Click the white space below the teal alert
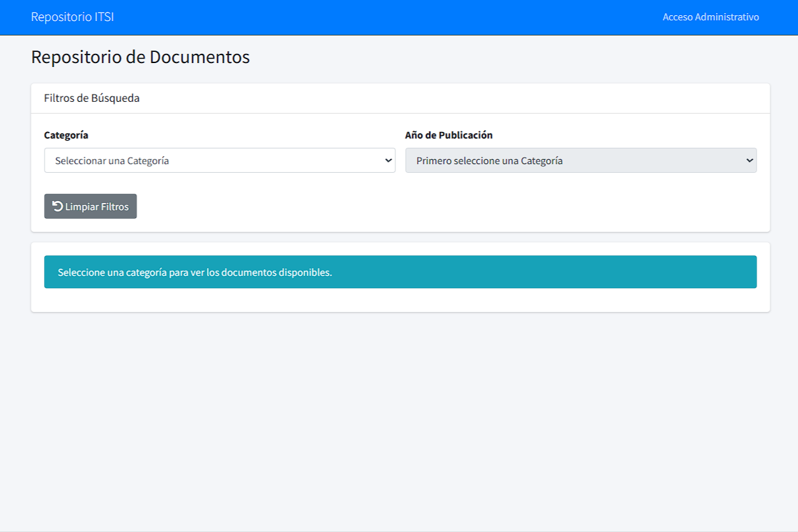 [x=400, y=300]
